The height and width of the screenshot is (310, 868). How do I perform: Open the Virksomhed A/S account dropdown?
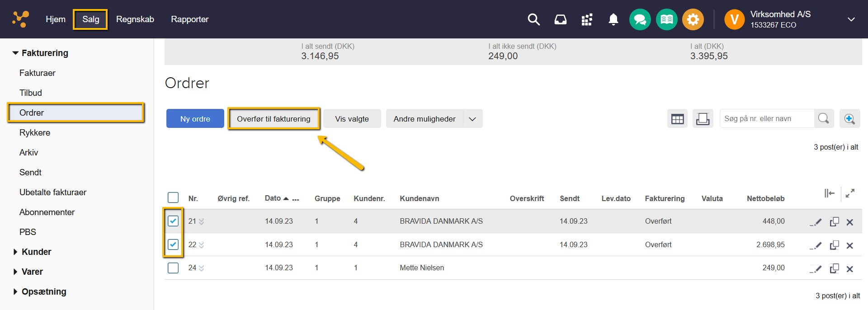click(x=851, y=19)
